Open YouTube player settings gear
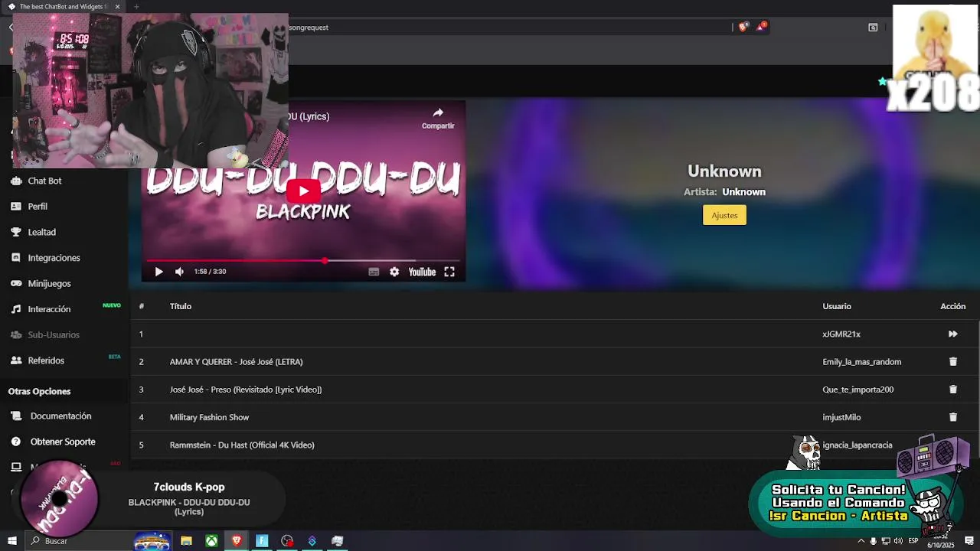Viewport: 980px width, 551px height. tap(394, 272)
